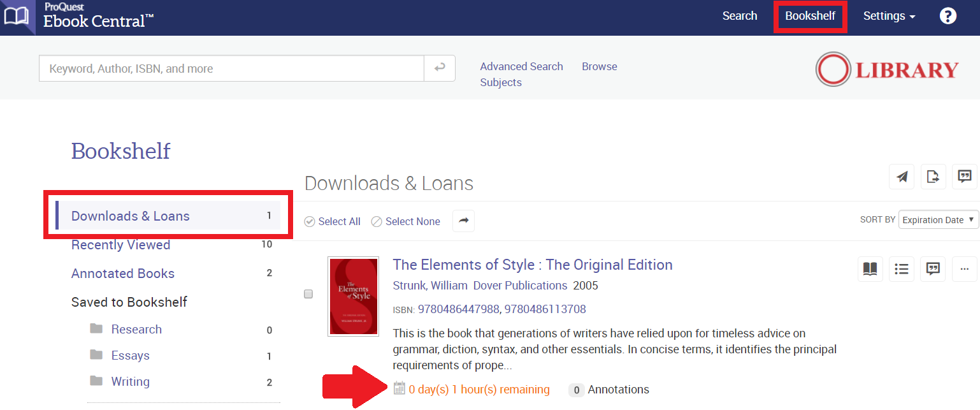Click the Library logo
The height and width of the screenshot is (410, 980).
click(887, 70)
